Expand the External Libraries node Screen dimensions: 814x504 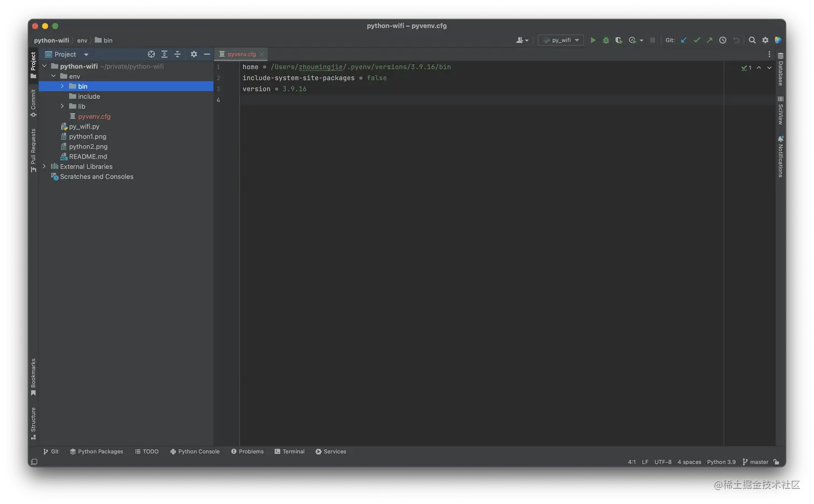click(x=45, y=167)
